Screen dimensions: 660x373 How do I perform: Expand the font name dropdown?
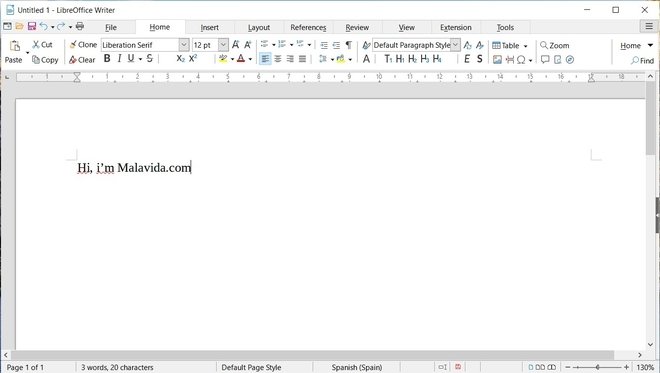tap(184, 45)
